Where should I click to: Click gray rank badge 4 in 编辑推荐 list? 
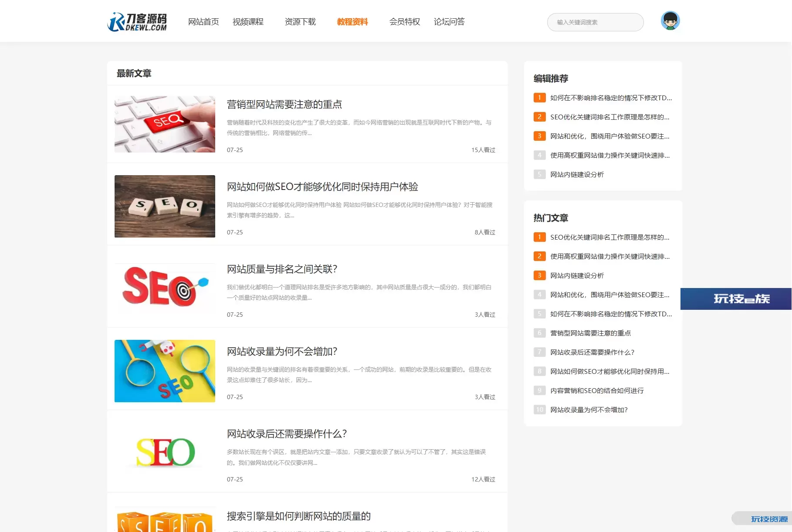pyautogui.click(x=539, y=155)
